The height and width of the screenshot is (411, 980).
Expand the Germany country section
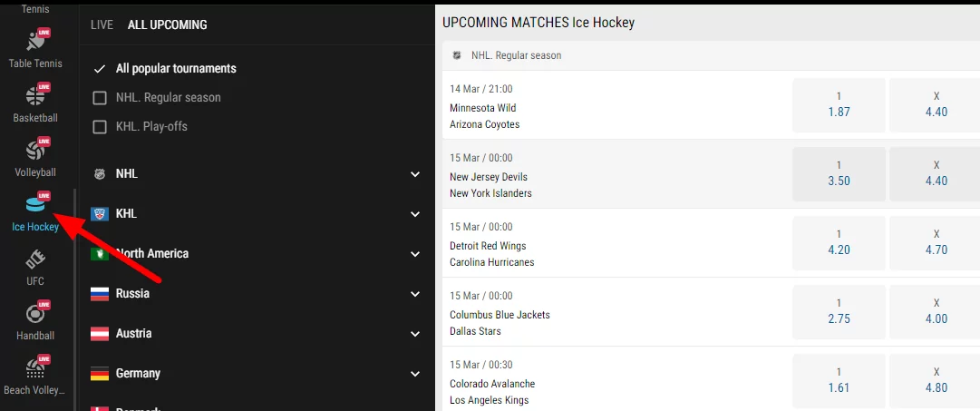point(415,374)
